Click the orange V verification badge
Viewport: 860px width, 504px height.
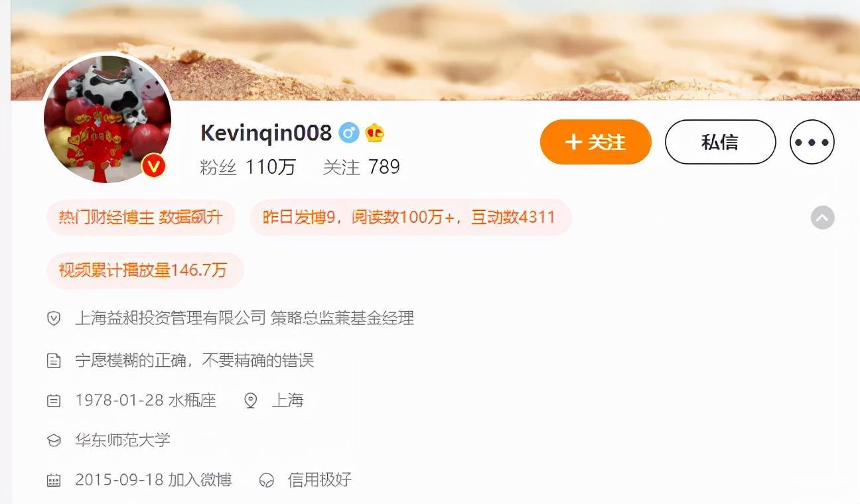tap(154, 166)
